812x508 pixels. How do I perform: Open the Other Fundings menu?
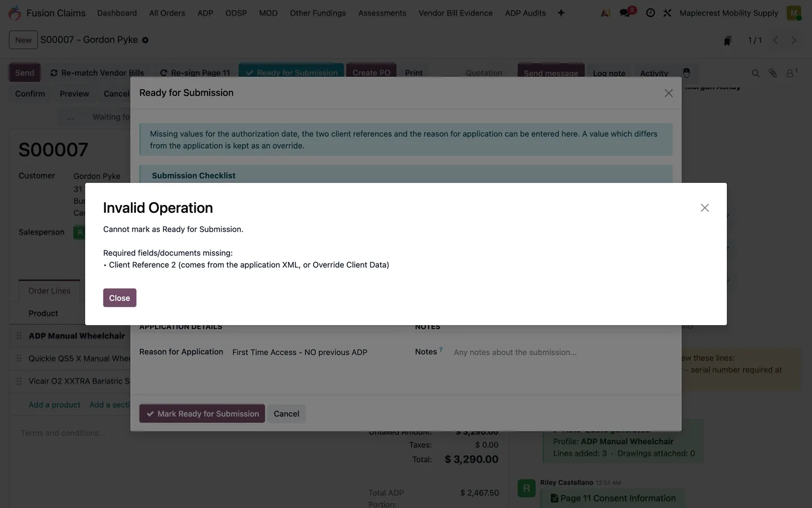click(x=318, y=13)
